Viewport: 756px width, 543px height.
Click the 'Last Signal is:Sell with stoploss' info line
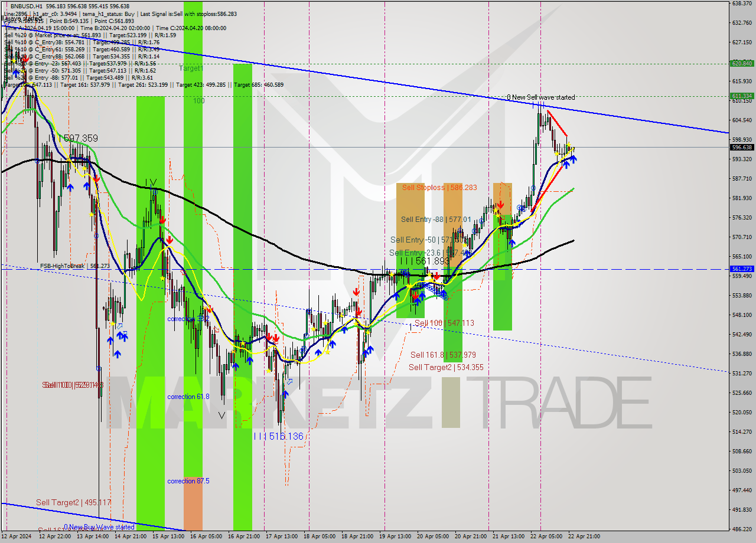click(188, 14)
